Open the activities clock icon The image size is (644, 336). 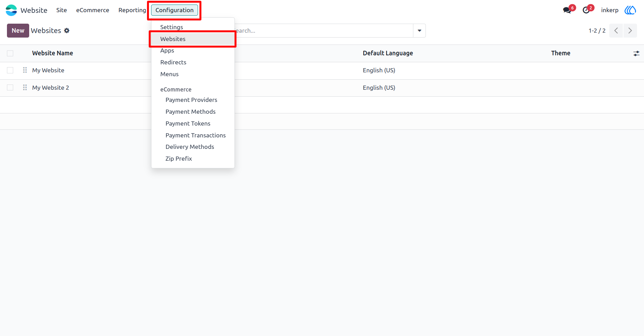point(586,10)
